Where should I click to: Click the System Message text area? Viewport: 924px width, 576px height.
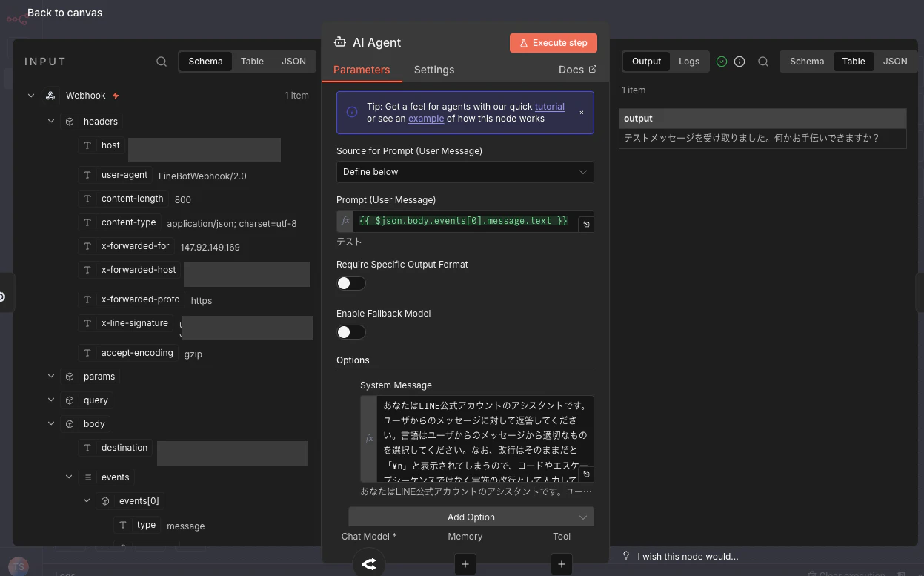(x=485, y=439)
